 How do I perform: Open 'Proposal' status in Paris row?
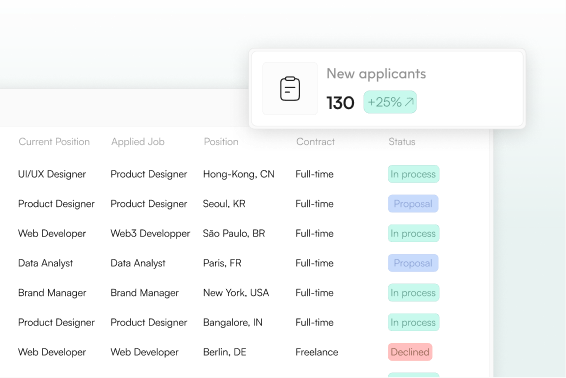(413, 263)
